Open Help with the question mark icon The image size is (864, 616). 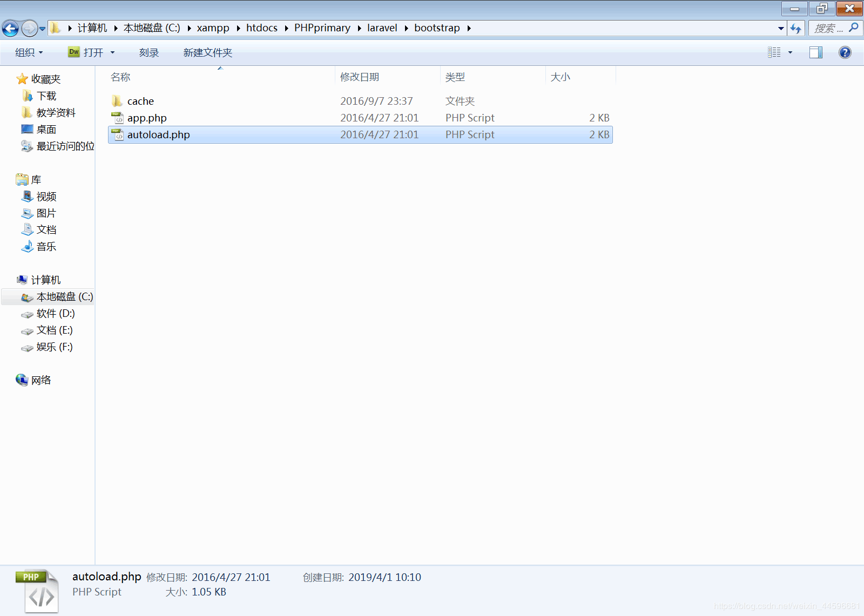845,52
